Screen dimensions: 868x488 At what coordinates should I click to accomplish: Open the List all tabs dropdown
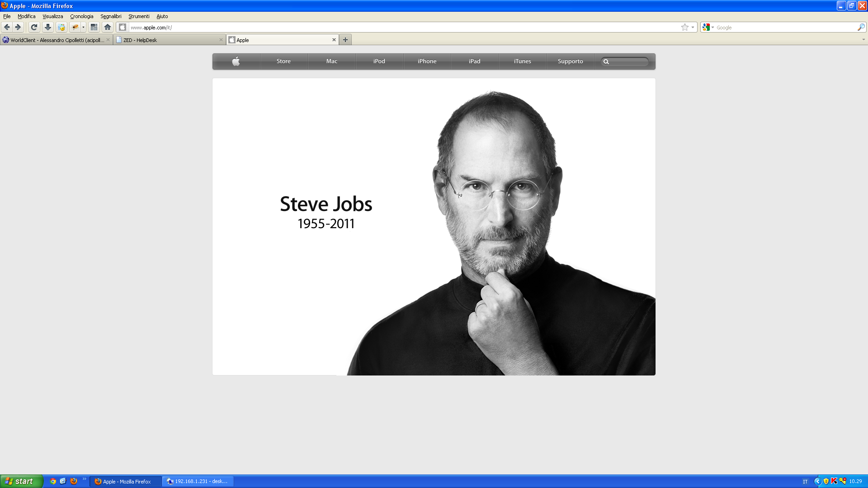click(863, 40)
